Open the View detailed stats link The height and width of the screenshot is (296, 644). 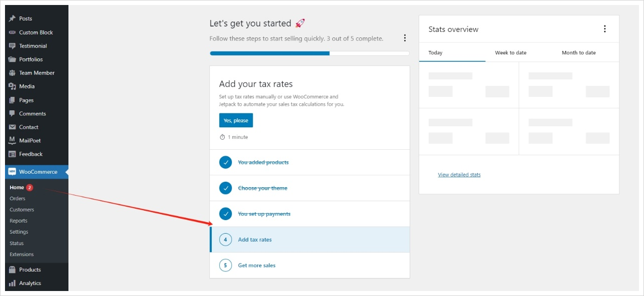click(459, 175)
